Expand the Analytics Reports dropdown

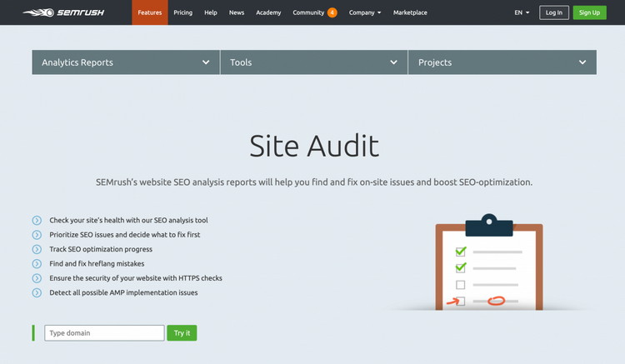(x=126, y=62)
